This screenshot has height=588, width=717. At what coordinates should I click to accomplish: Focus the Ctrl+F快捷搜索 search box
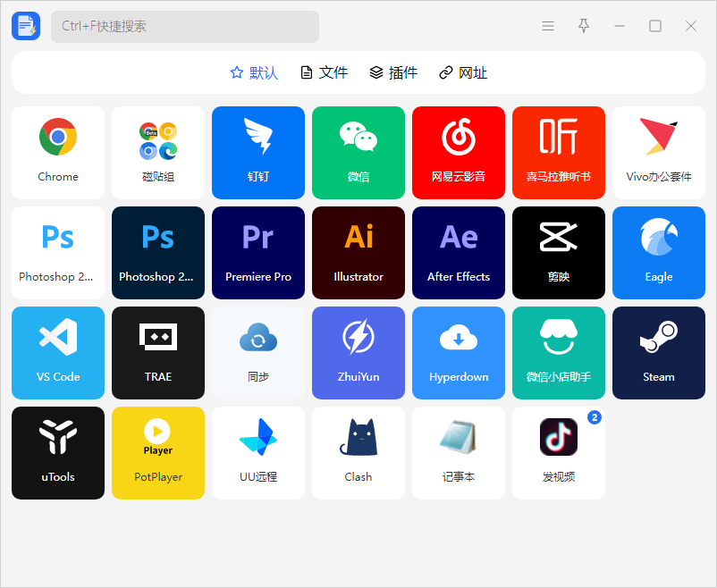pos(185,27)
